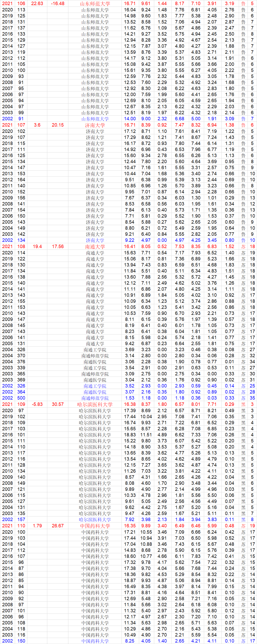This screenshot has width=257, height=644.
Task: Select red 哈尔滨医科大学 name in 2021 row
Action: (x=95, y=404)
